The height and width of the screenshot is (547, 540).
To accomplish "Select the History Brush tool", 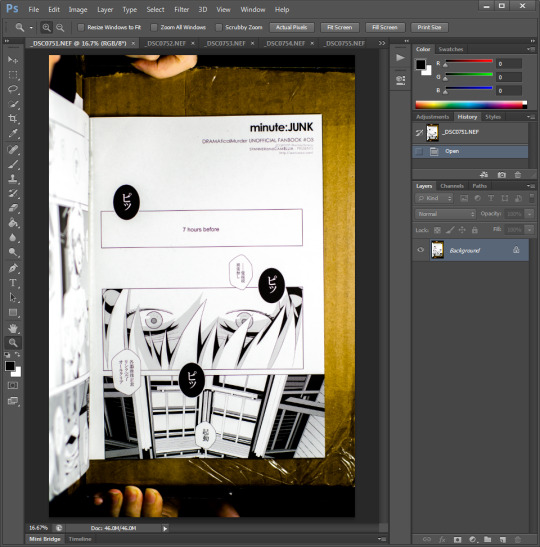I will (x=13, y=193).
